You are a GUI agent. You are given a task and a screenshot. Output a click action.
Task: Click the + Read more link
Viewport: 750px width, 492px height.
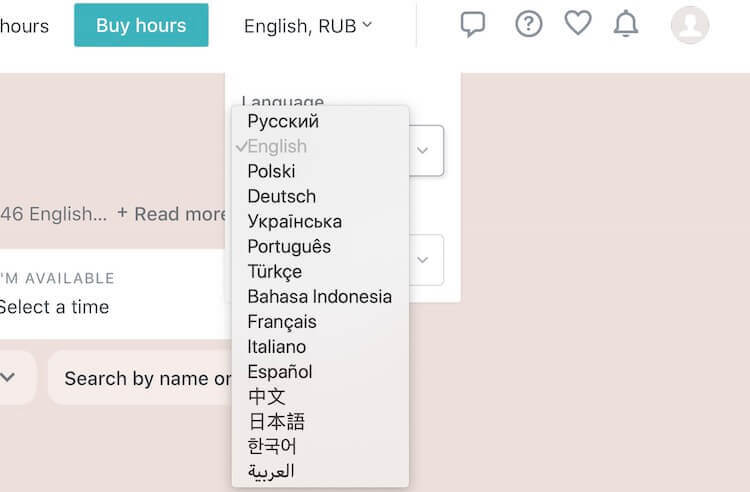[172, 213]
